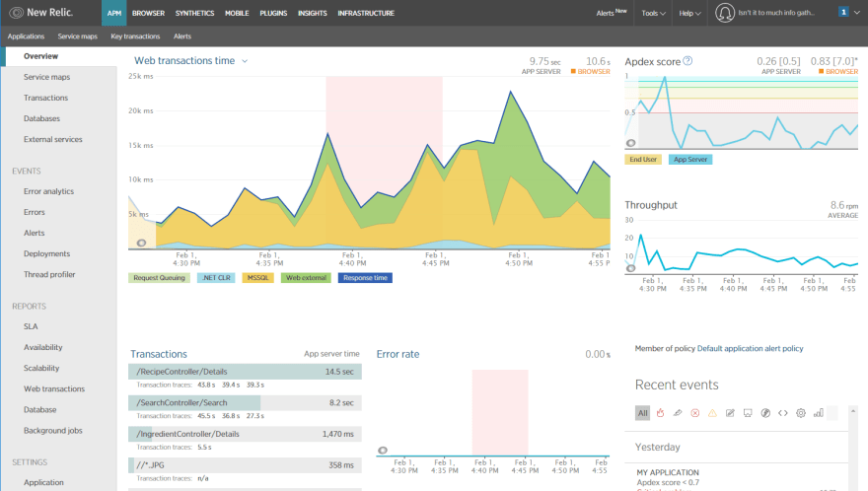Open Databases in sidebar

41,118
